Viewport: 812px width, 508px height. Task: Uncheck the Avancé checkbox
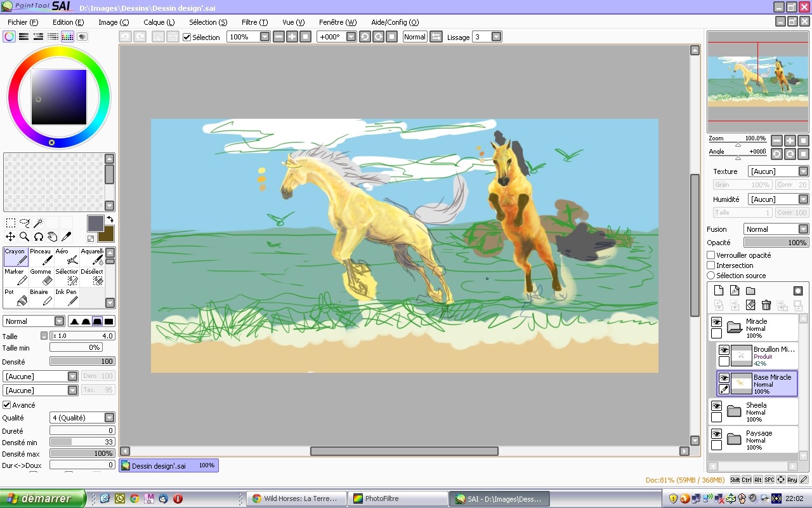[7, 405]
